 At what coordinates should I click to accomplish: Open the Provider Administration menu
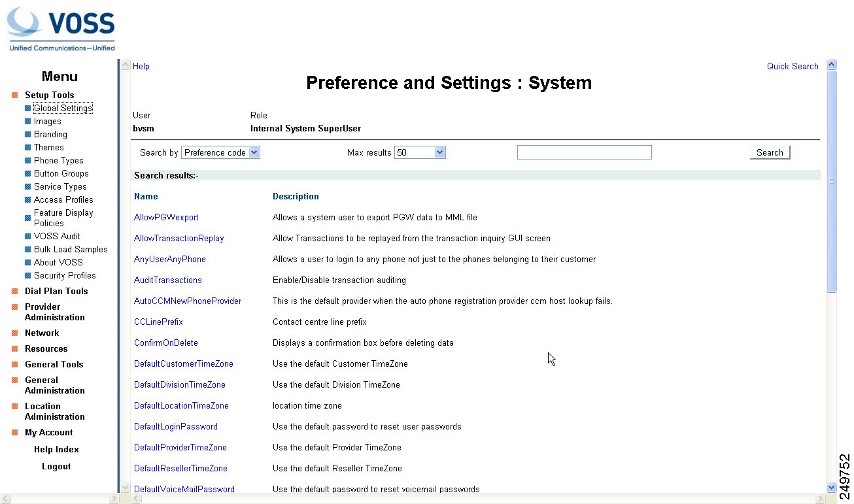(x=55, y=312)
